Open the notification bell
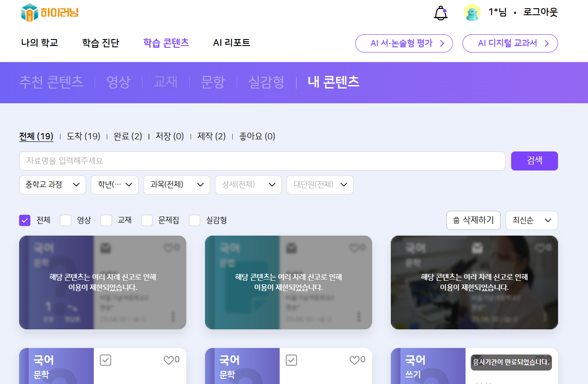The width and height of the screenshot is (588, 384). click(x=441, y=13)
